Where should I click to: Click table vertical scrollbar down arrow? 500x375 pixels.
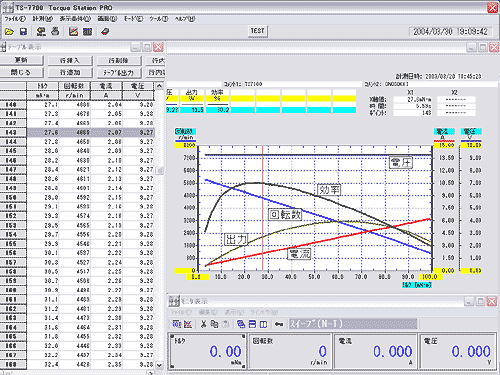coord(160,365)
